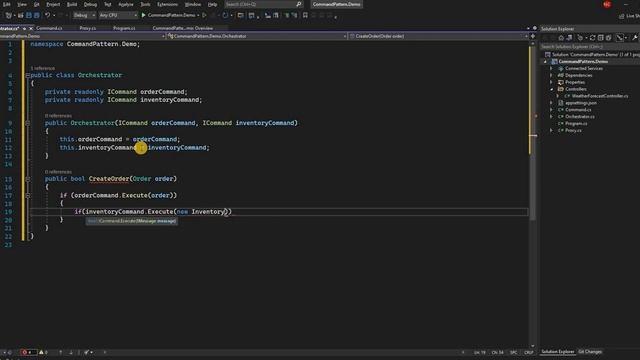The width and height of the screenshot is (640, 360).
Task: Click Start Without Debugging outline play icon
Action: pyautogui.click(x=204, y=16)
